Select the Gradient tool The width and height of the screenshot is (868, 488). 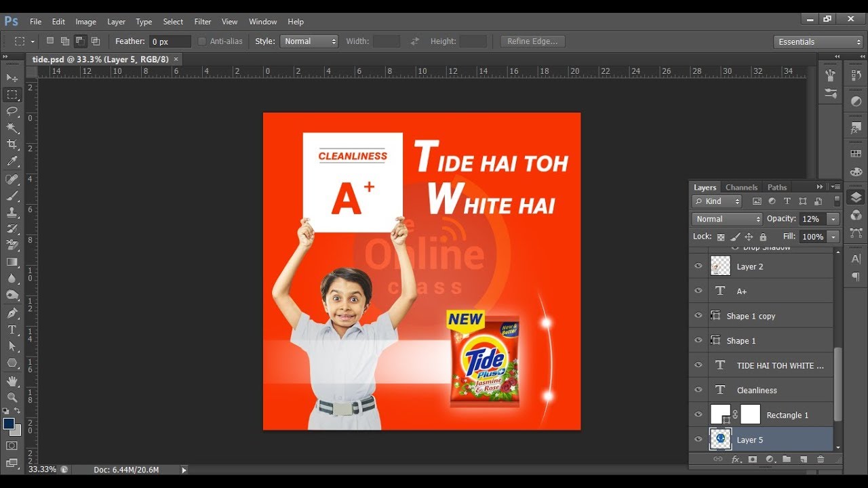point(12,262)
